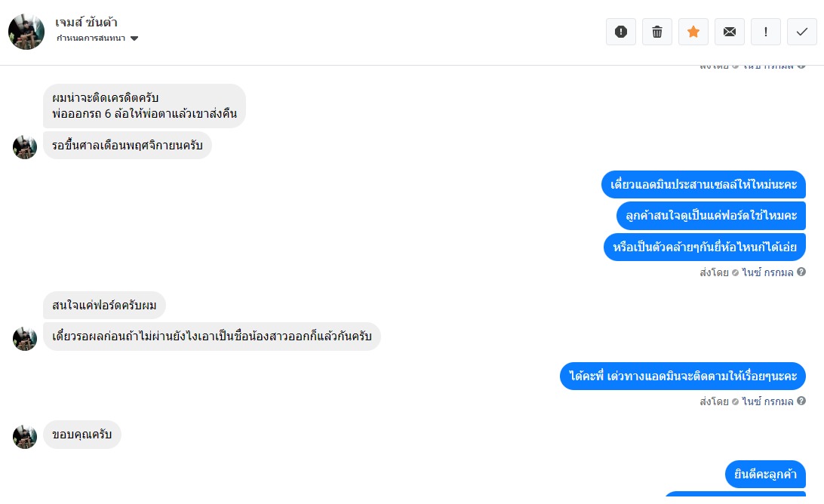Click the plain exclamation mark icon
Viewport: 824px width, 504px height.
coord(766,32)
